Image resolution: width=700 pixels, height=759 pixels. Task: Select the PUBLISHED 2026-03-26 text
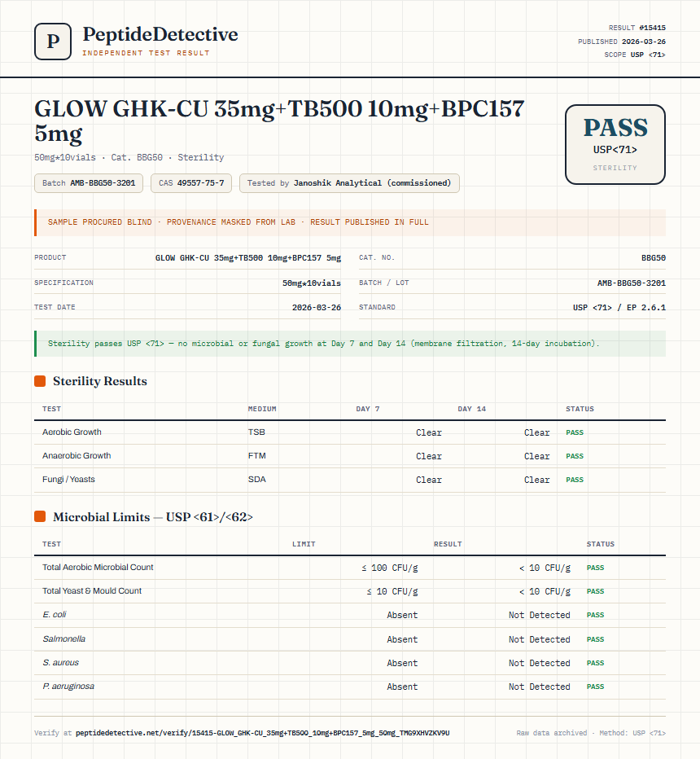pos(622,42)
